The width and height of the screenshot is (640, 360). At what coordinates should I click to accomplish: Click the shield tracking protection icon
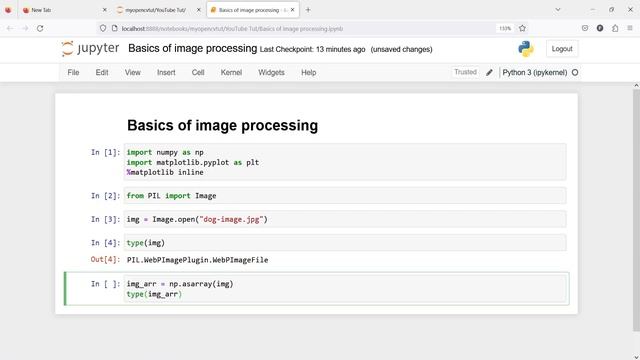tap(103, 29)
